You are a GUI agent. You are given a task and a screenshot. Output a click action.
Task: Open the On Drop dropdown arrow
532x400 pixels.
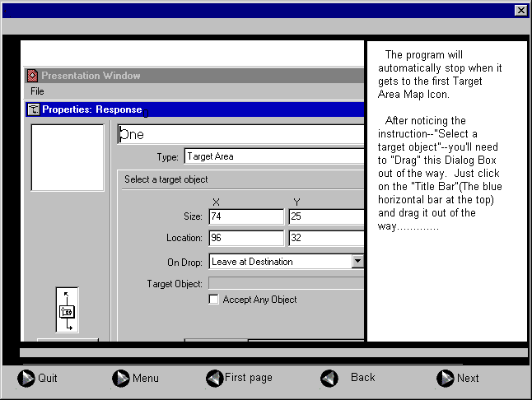pos(357,262)
